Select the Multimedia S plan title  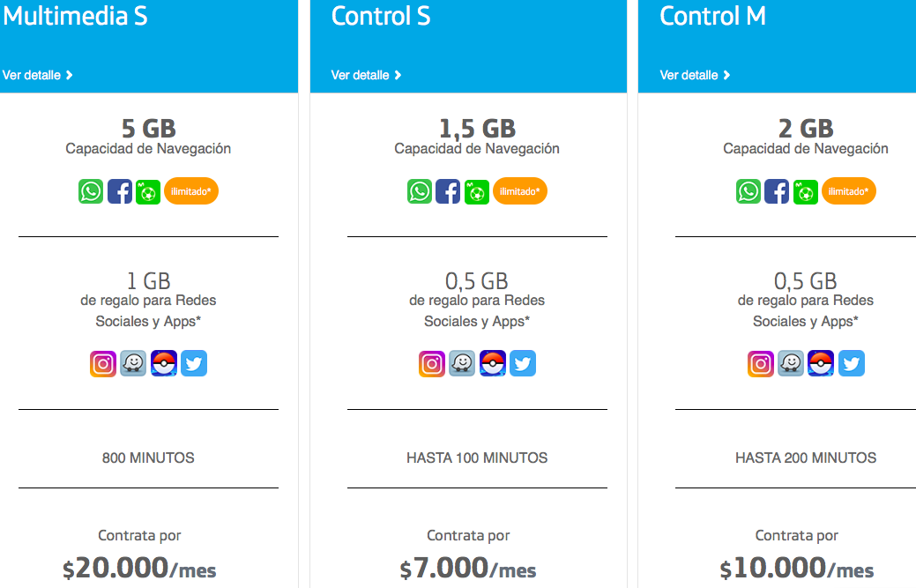pyautogui.click(x=75, y=16)
